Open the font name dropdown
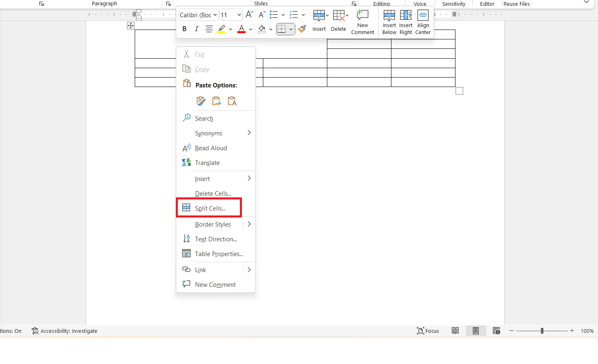598x364 pixels. coord(198,15)
